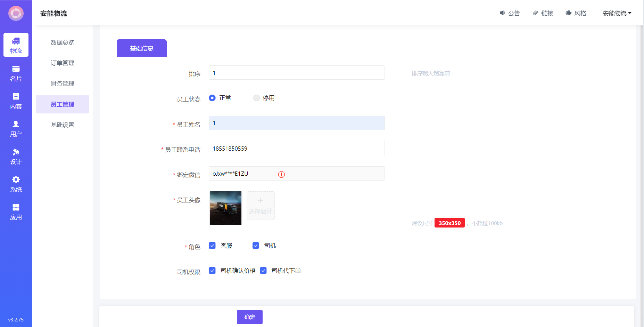Toggle the 司机代下单 checkbox
644x327 pixels.
pyautogui.click(x=263, y=271)
